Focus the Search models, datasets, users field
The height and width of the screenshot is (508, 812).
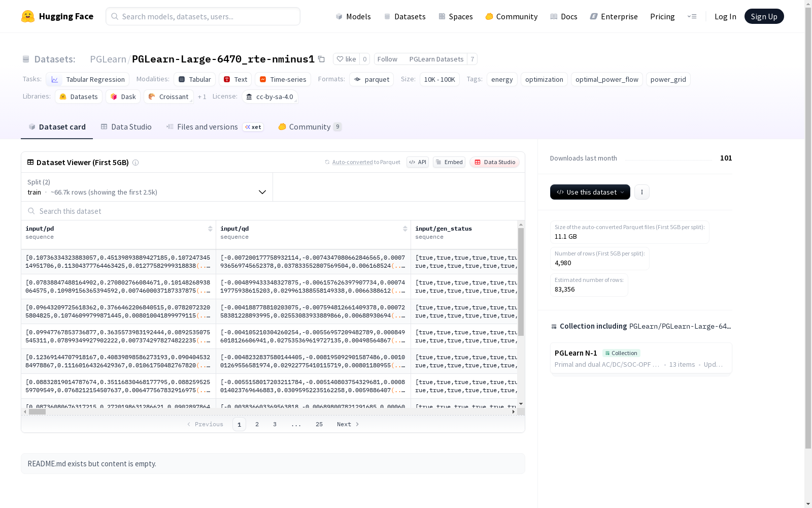(x=203, y=16)
